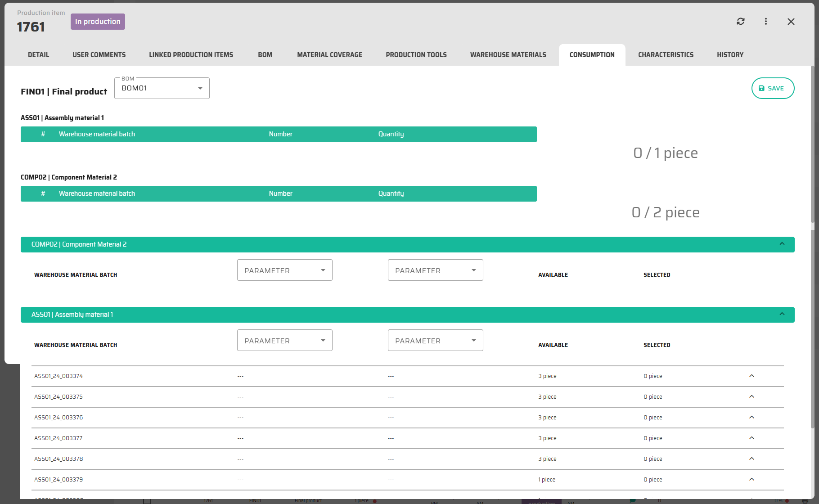Click chevron icon for batch ASS01_24_003376

[x=751, y=417]
